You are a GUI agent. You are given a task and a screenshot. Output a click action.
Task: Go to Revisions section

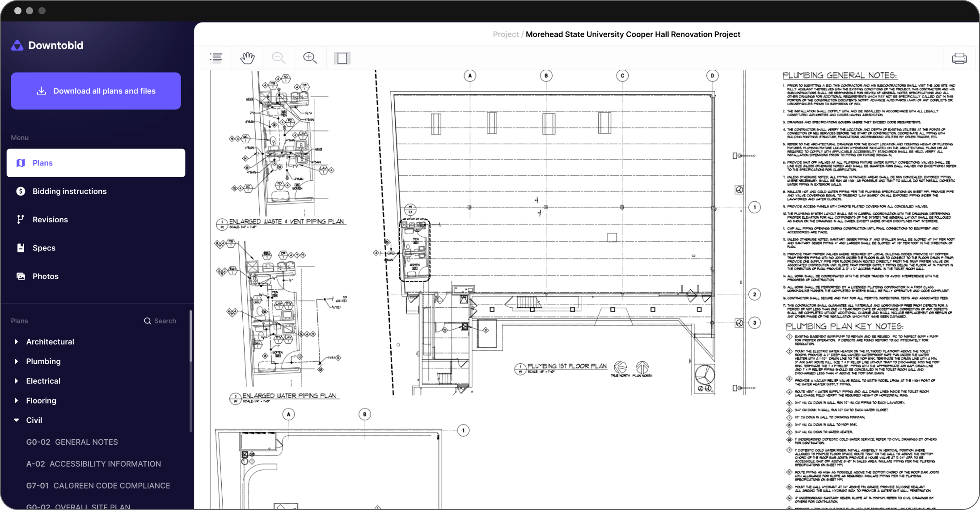tap(50, 220)
